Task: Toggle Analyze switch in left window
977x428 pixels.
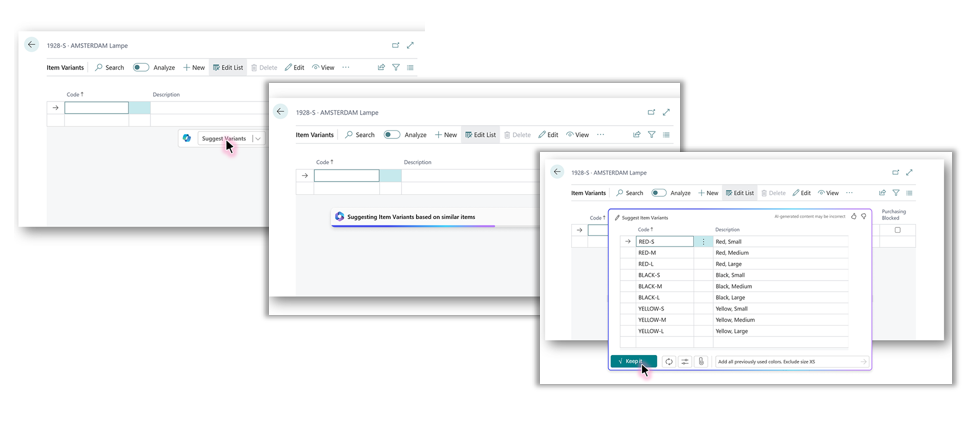Action: [x=141, y=67]
